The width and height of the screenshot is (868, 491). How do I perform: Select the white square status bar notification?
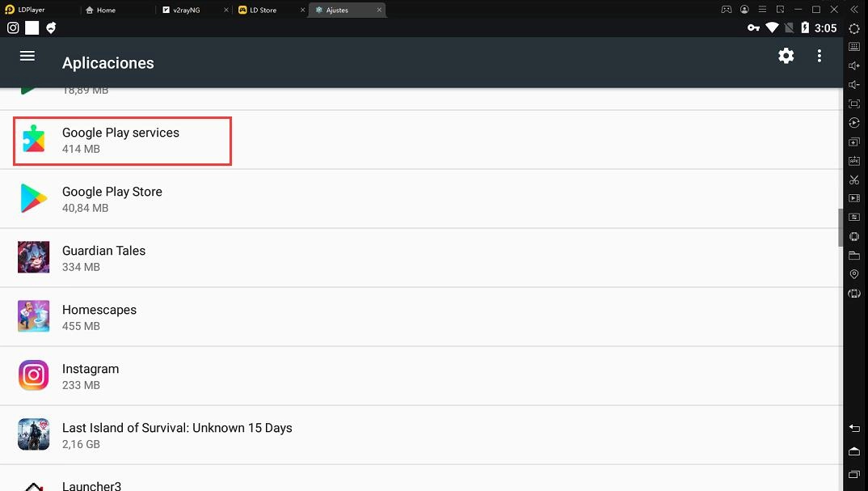tap(32, 28)
